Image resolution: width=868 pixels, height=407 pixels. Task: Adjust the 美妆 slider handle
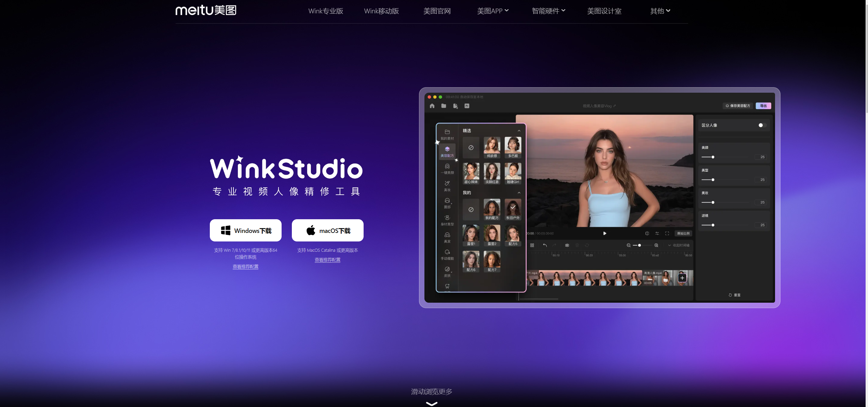[x=713, y=202]
